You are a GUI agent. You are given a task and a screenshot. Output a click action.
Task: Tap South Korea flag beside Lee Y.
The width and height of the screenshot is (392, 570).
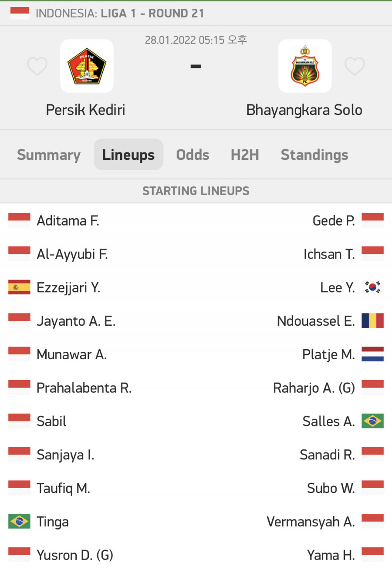click(x=372, y=287)
